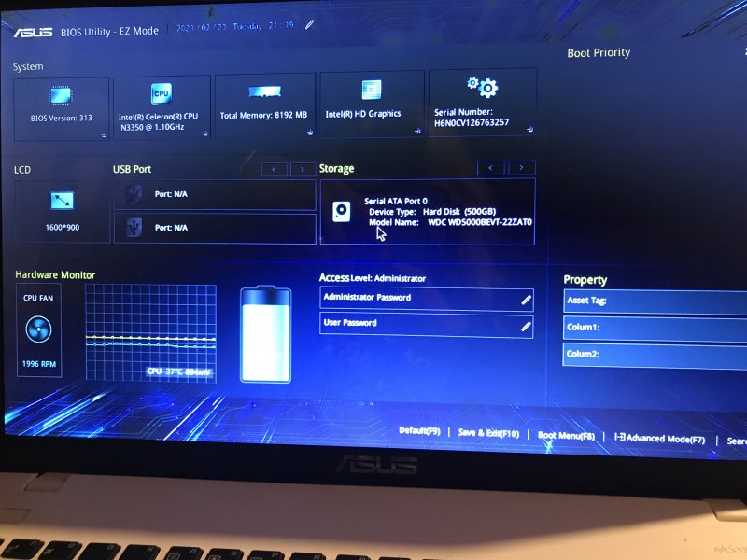Image resolution: width=747 pixels, height=560 pixels.
Task: Edit the date and time with the pencil icon
Action: [x=310, y=24]
